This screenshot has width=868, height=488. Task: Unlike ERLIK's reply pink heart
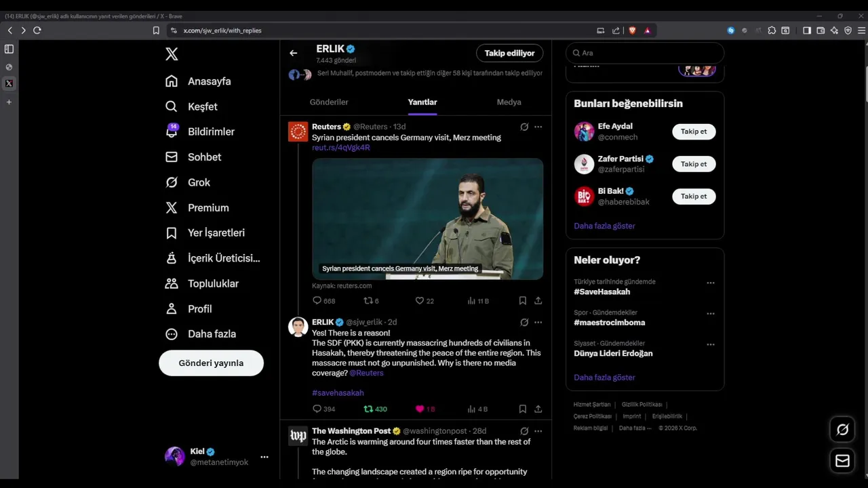click(425, 409)
